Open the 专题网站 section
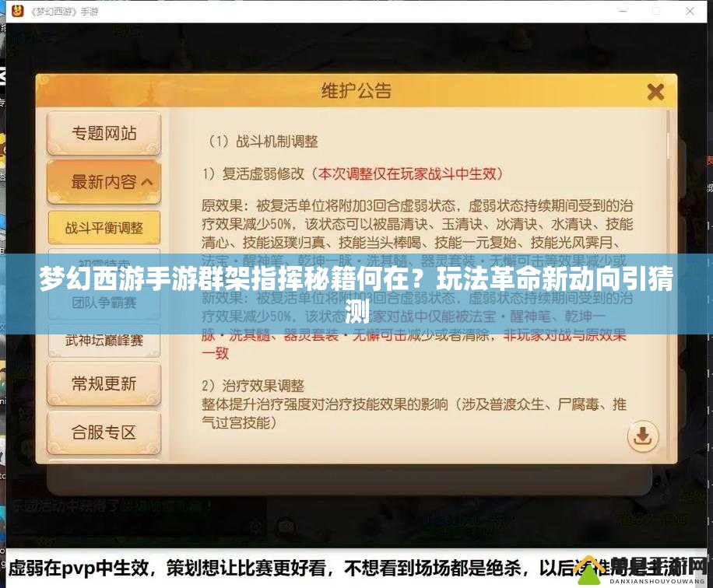This screenshot has width=713, height=588. 104,134
